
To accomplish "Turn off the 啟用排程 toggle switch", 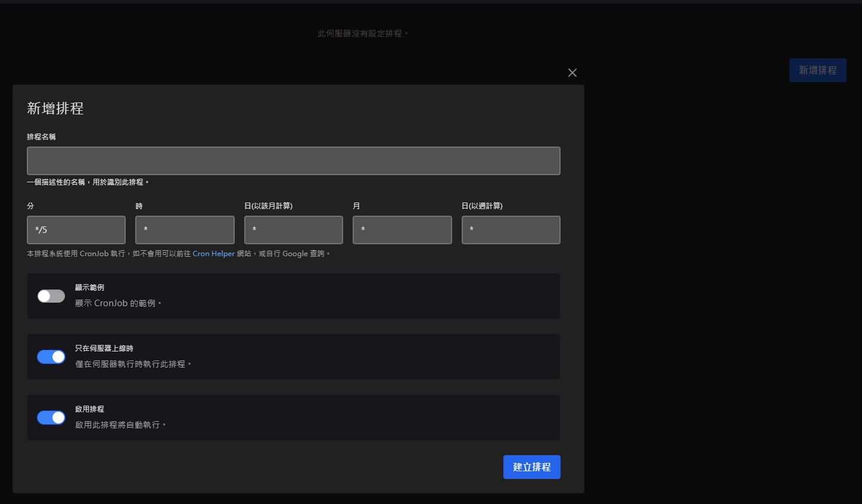I will pyautogui.click(x=51, y=418).
